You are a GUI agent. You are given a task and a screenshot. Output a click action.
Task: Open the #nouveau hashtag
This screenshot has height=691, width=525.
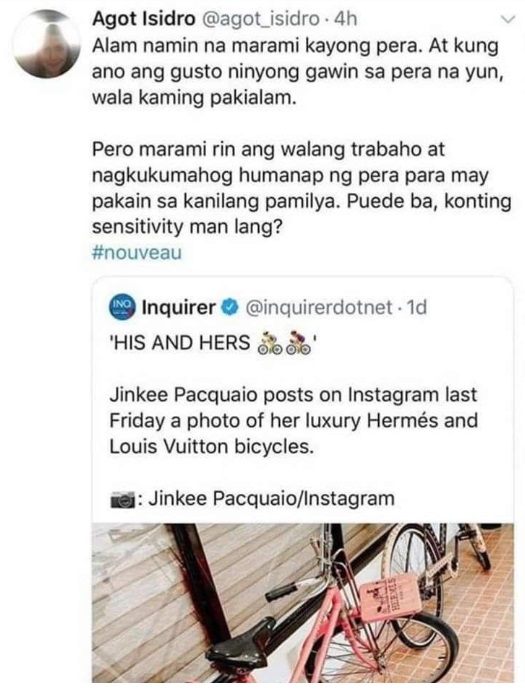(137, 253)
